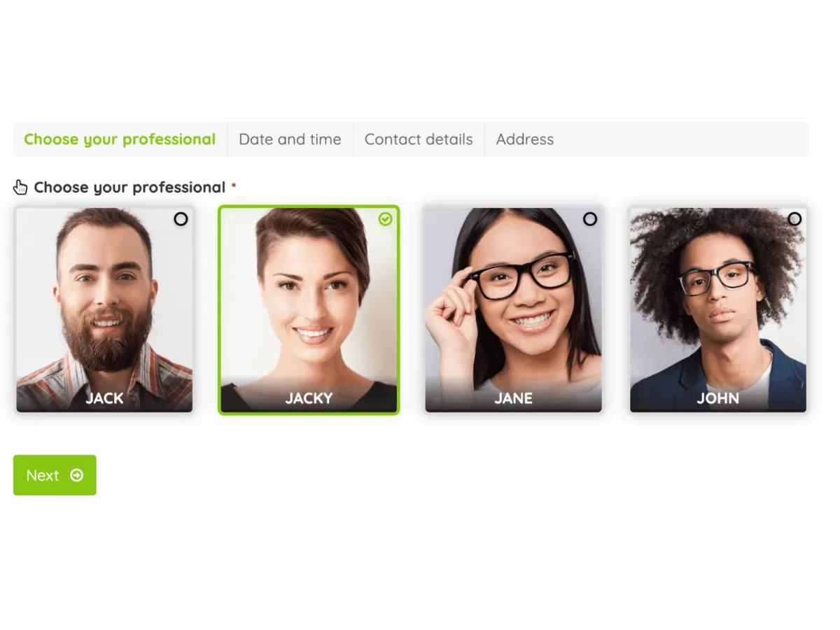The width and height of the screenshot is (840, 630).
Task: Click the JACK name caption
Action: (x=104, y=398)
